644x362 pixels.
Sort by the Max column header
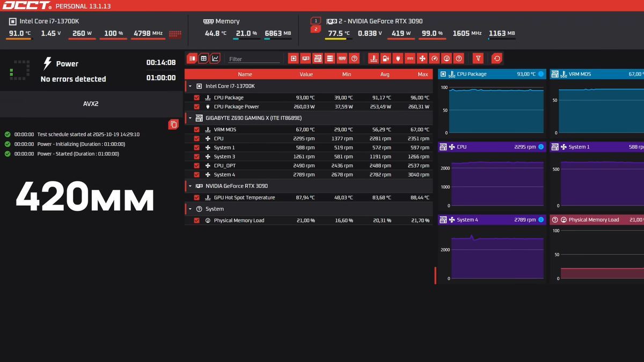coord(423,75)
